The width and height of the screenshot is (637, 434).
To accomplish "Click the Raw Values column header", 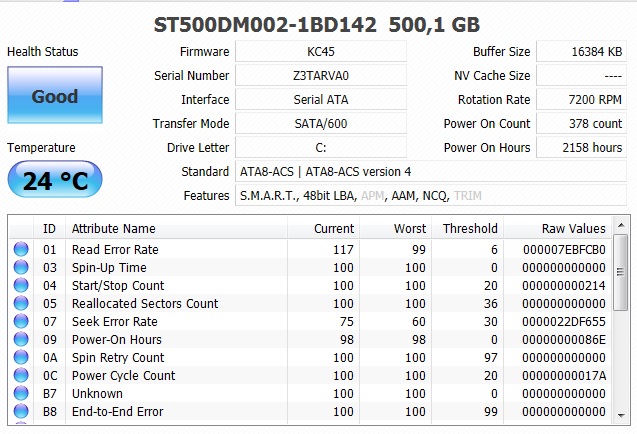I will click(x=557, y=229).
